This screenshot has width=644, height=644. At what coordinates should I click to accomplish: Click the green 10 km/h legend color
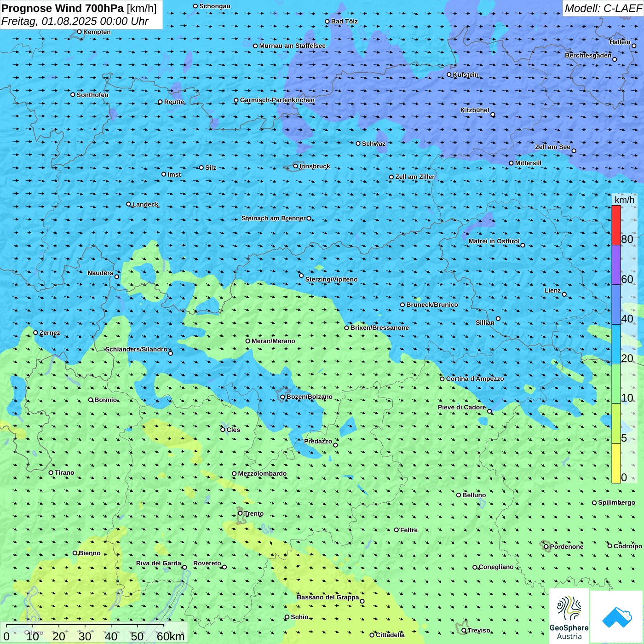pos(616,384)
